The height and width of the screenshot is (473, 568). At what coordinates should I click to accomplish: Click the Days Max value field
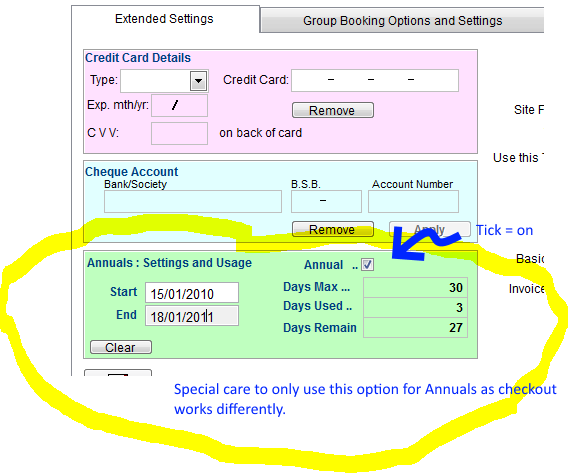(415, 288)
